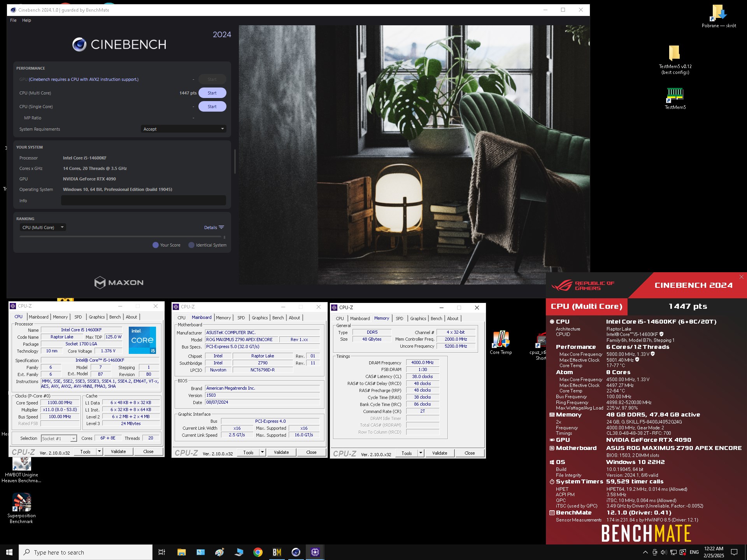The height and width of the screenshot is (560, 747).
Task: Expand Tools arrow in CPU-Z Mainboard window
Action: (x=263, y=452)
